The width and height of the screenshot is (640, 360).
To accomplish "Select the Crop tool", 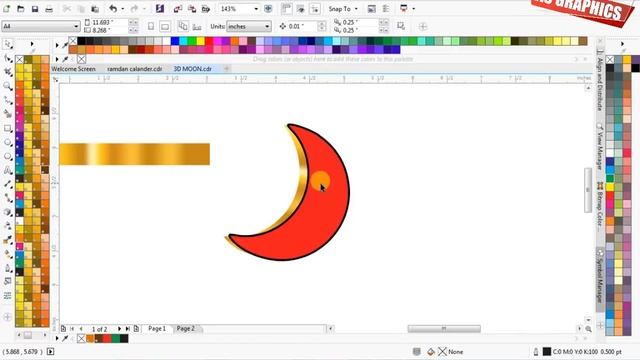I will 8,72.
